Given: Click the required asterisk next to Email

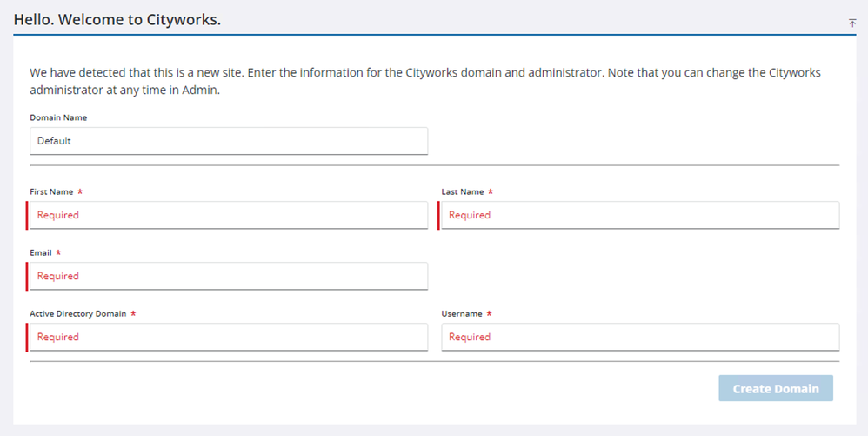Looking at the screenshot, I should pyautogui.click(x=57, y=252).
